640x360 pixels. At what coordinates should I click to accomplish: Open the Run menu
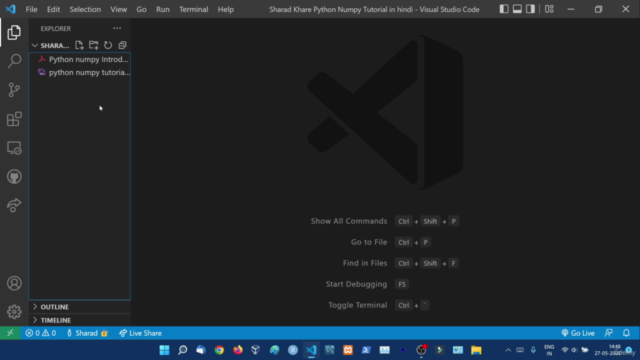[162, 9]
